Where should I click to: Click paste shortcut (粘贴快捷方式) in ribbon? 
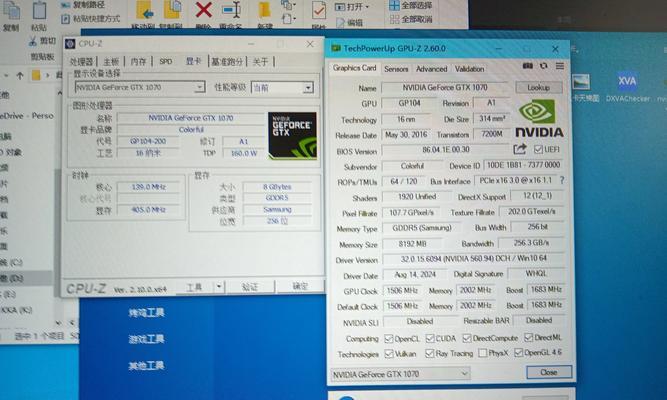[91, 19]
